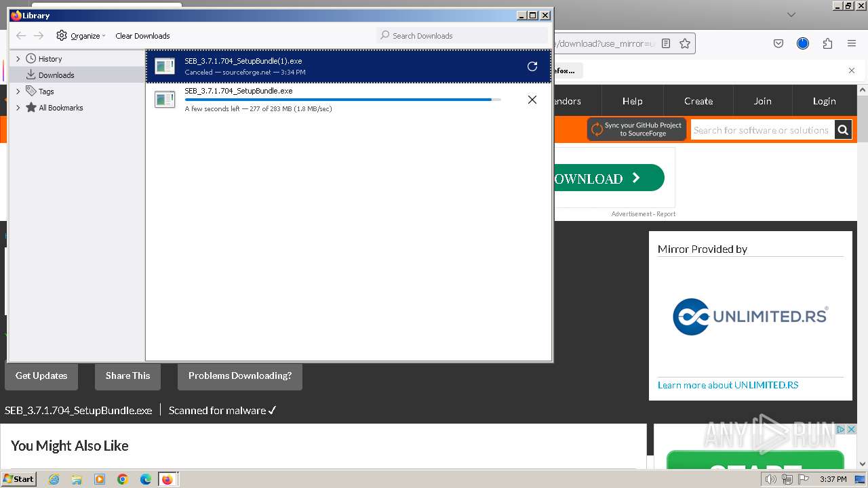The height and width of the screenshot is (488, 868).
Task: Open Firefox extensions puzzle icon
Action: pyautogui.click(x=827, y=43)
